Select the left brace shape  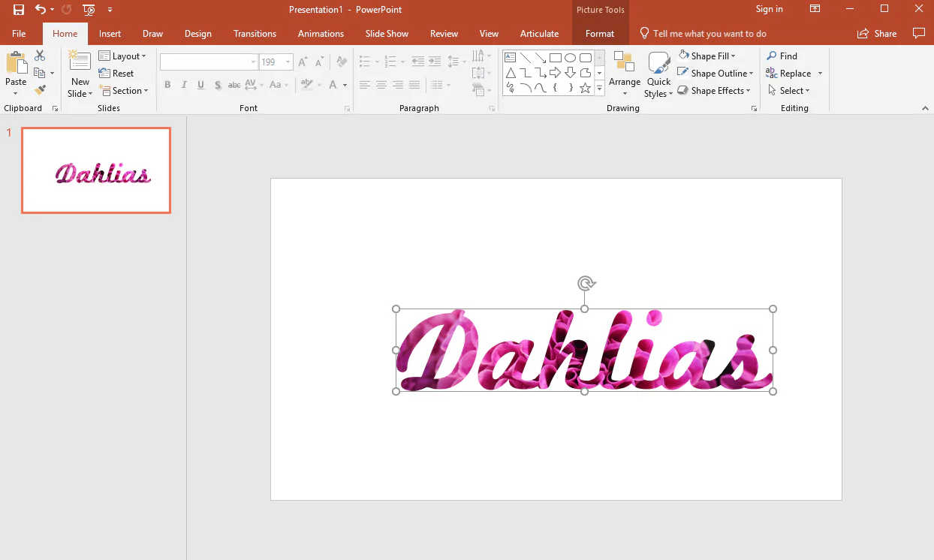556,88
